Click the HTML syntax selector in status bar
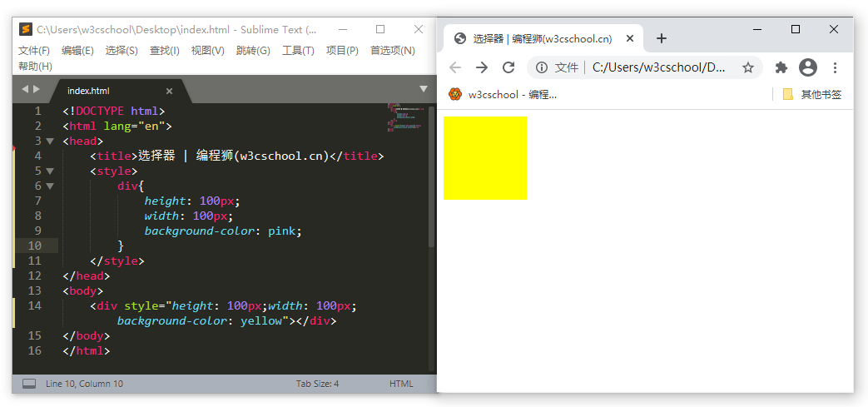 click(401, 384)
